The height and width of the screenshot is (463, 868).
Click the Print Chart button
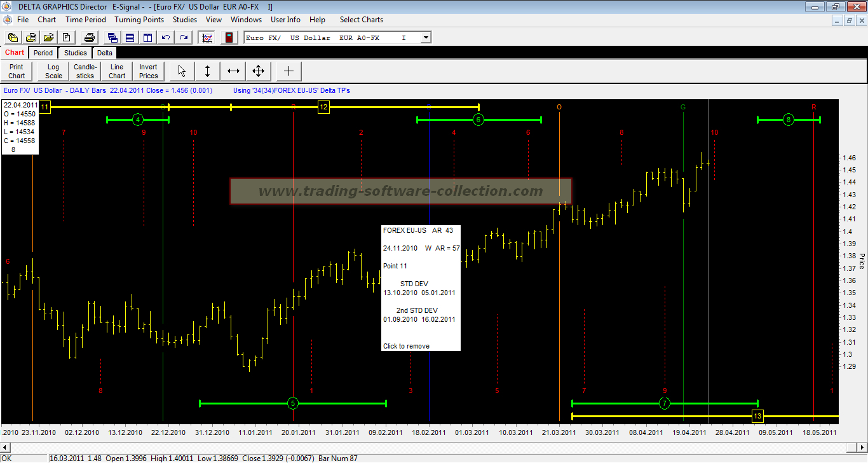(17, 71)
